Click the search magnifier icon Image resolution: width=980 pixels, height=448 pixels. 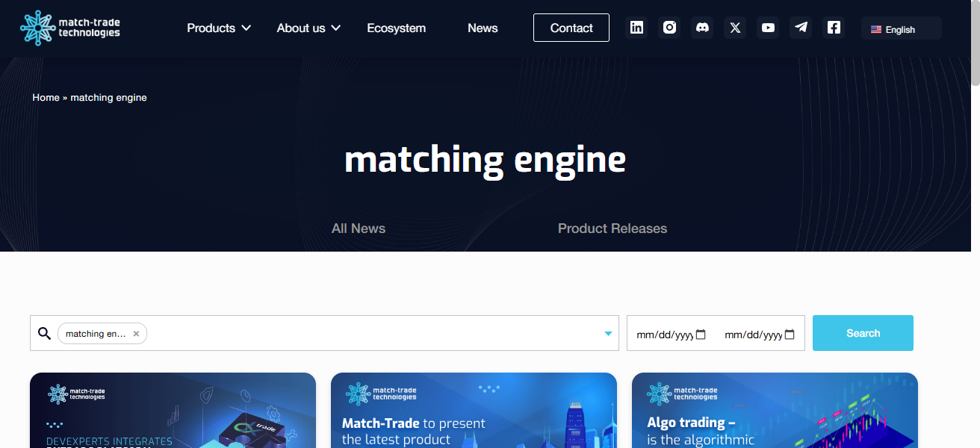44,333
